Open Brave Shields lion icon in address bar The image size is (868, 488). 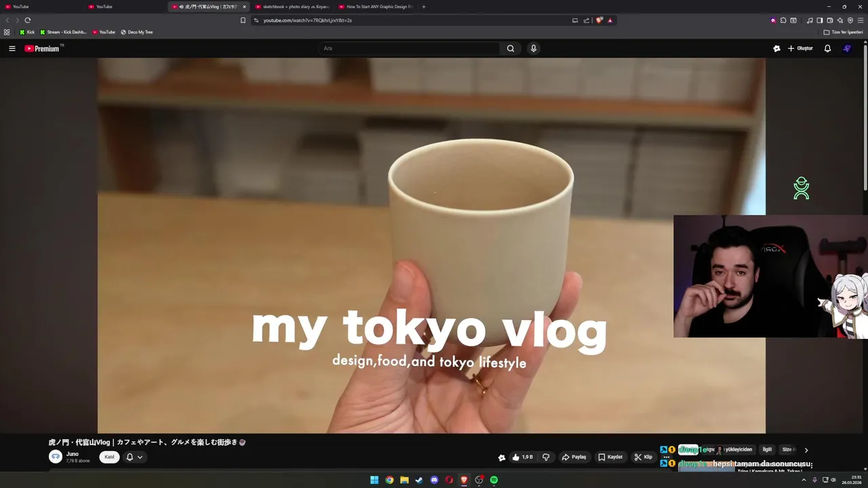tap(599, 20)
